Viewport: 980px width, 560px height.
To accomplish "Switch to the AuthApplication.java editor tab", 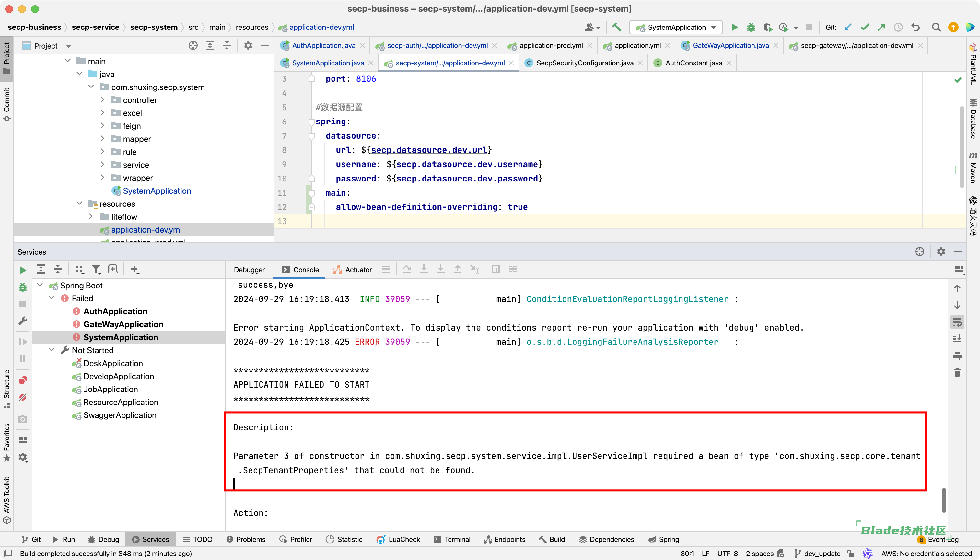I will [x=323, y=45].
